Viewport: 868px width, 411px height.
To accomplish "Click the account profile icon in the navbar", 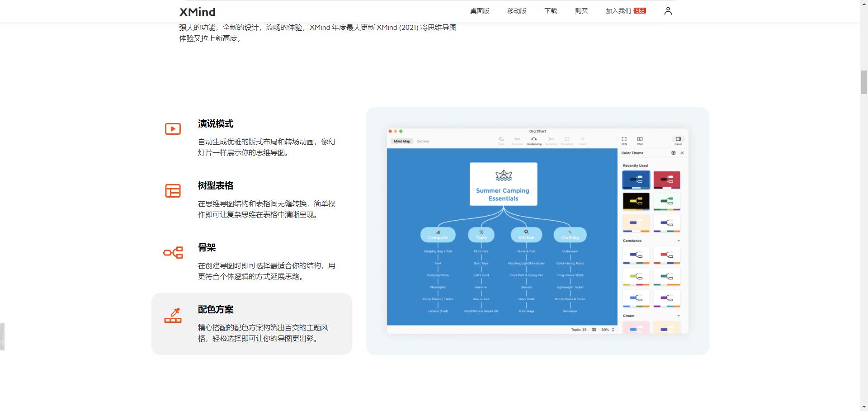I will (668, 10).
